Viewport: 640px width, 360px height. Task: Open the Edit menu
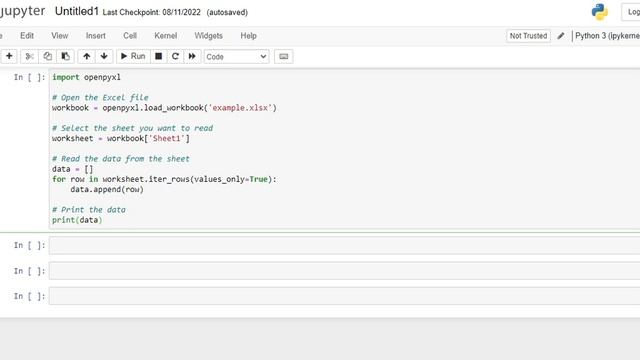point(27,36)
